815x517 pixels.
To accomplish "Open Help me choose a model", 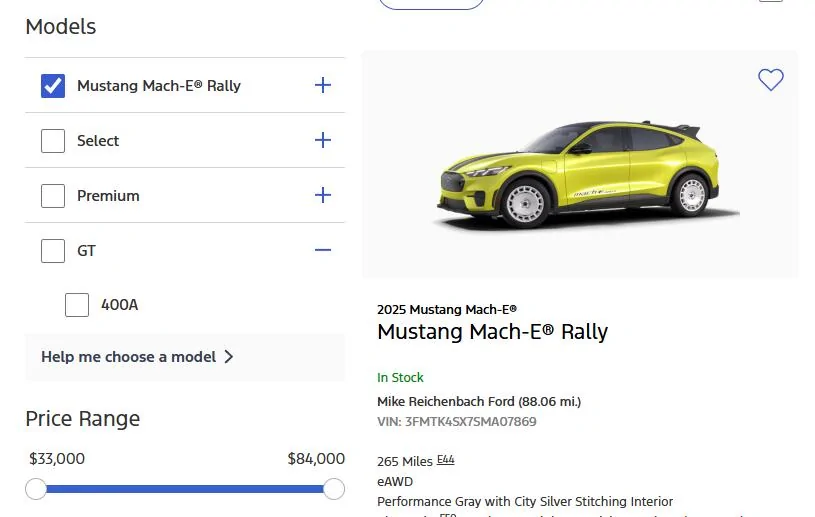I will click(185, 357).
